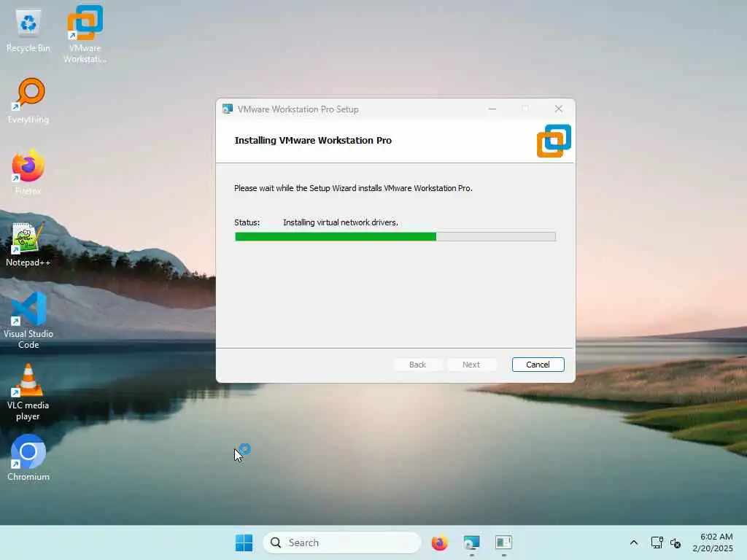Click the taskbar Search box
747x560 pixels.
pyautogui.click(x=342, y=542)
